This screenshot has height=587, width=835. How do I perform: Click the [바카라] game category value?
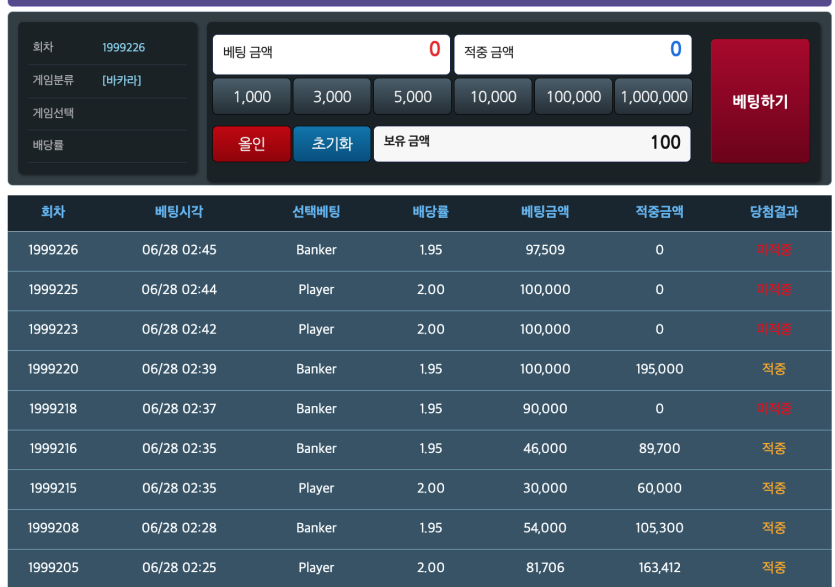tap(121, 80)
